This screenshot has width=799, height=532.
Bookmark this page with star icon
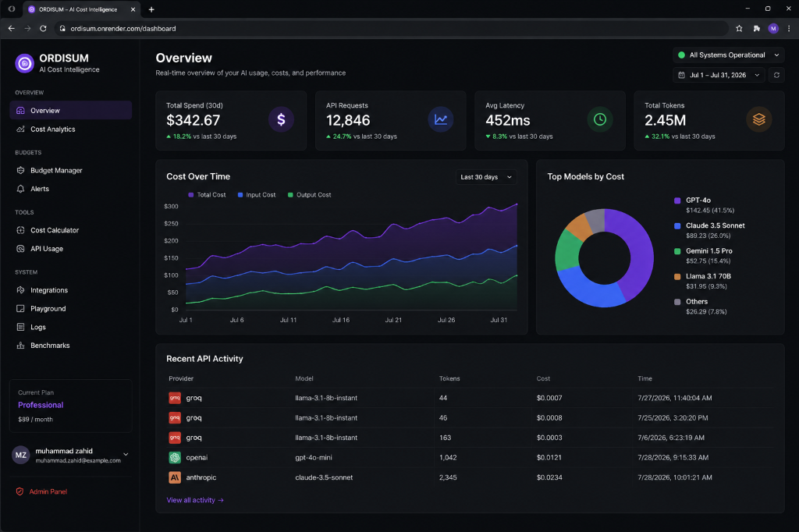[739, 29]
